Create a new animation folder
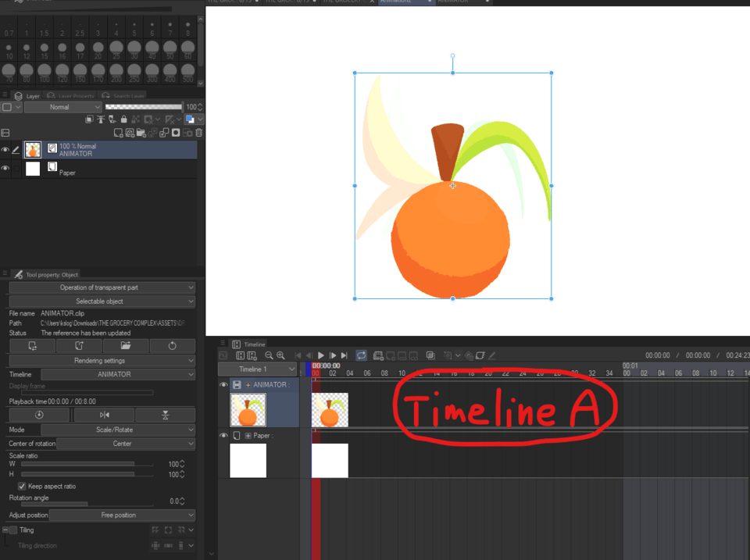The width and height of the screenshot is (750, 560). (x=378, y=355)
